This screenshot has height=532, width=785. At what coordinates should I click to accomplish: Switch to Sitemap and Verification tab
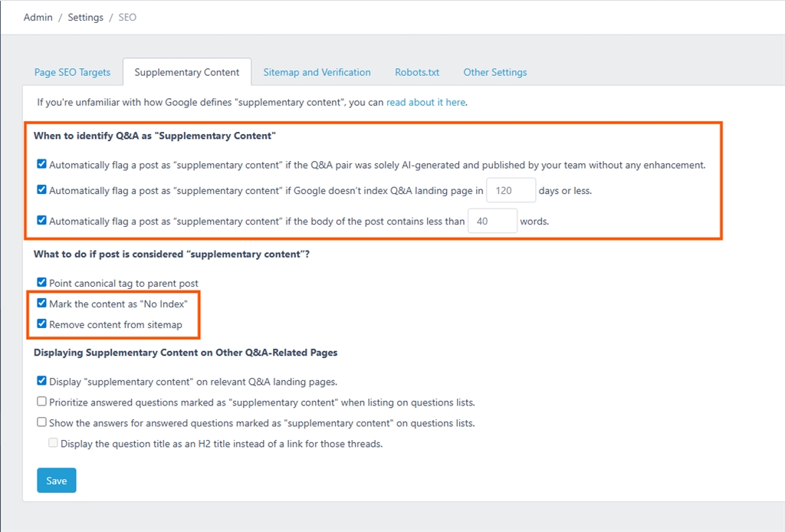click(317, 72)
